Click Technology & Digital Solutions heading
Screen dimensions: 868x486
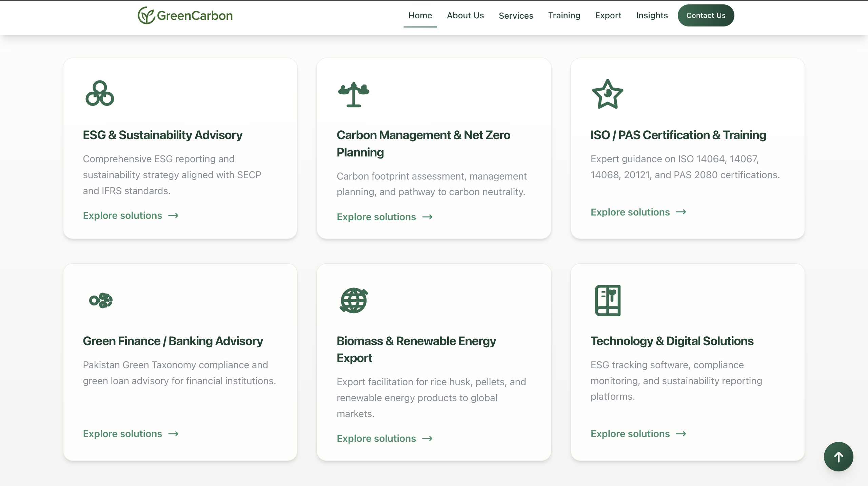coord(672,341)
